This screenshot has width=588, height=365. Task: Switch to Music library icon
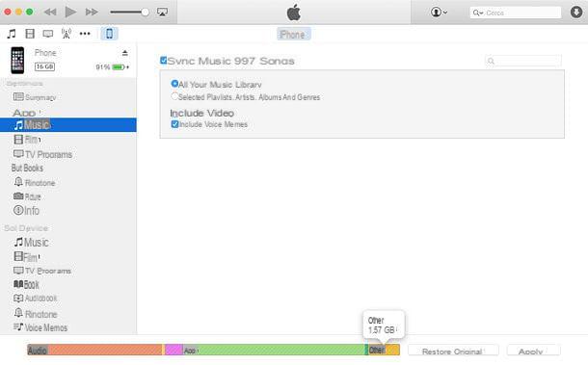(12, 34)
